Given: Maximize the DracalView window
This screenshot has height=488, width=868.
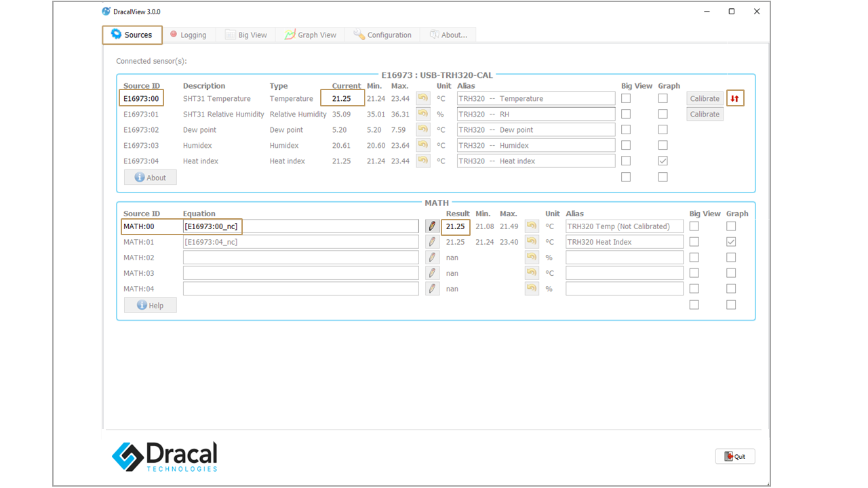Looking at the screenshot, I should tap(732, 12).
